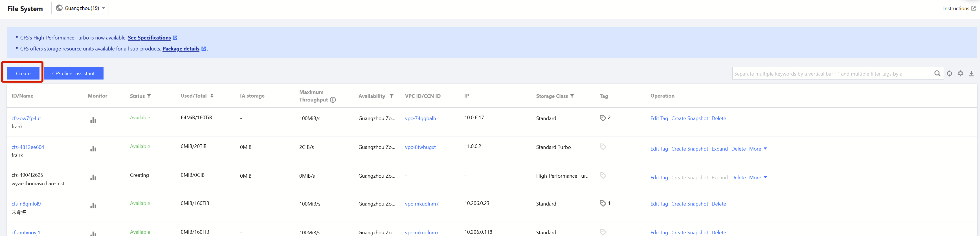Filter by Status column funnel icon
Image resolution: width=980 pixels, height=236 pixels.
click(x=149, y=96)
